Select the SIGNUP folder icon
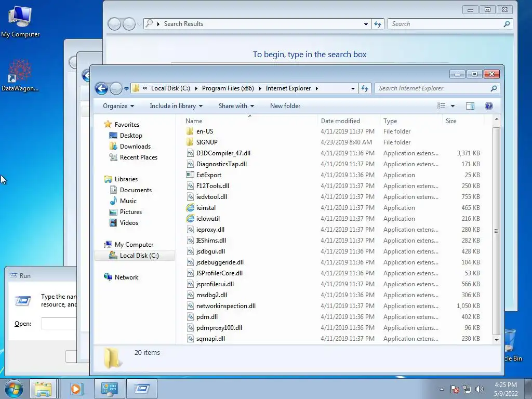Image resolution: width=532 pixels, height=399 pixels. (190, 142)
